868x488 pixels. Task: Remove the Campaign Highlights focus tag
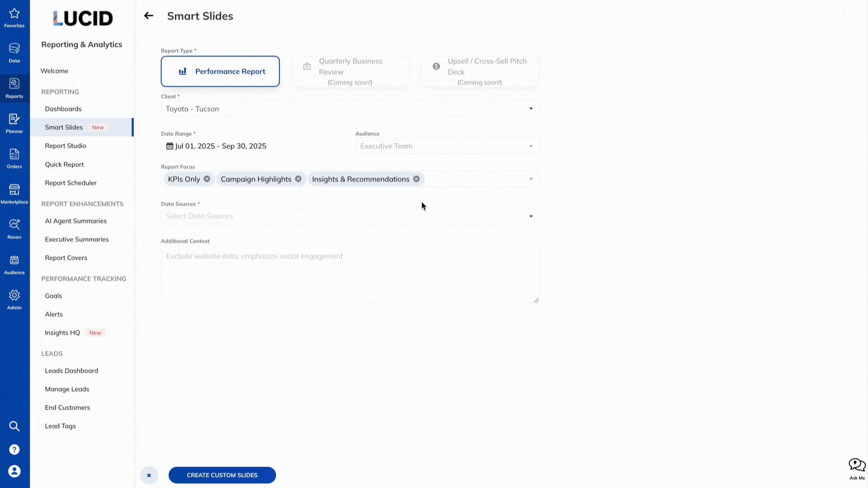point(298,179)
